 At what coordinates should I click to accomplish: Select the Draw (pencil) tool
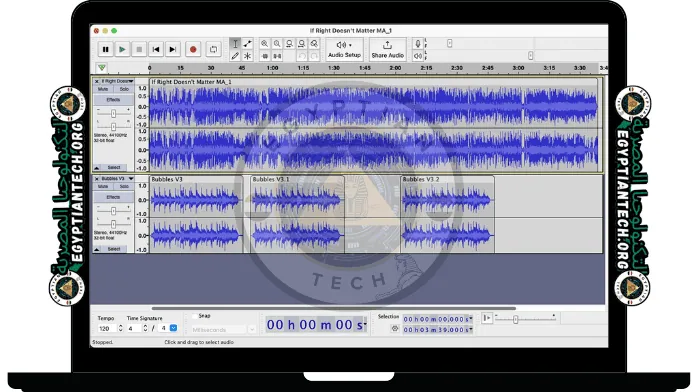(235, 56)
